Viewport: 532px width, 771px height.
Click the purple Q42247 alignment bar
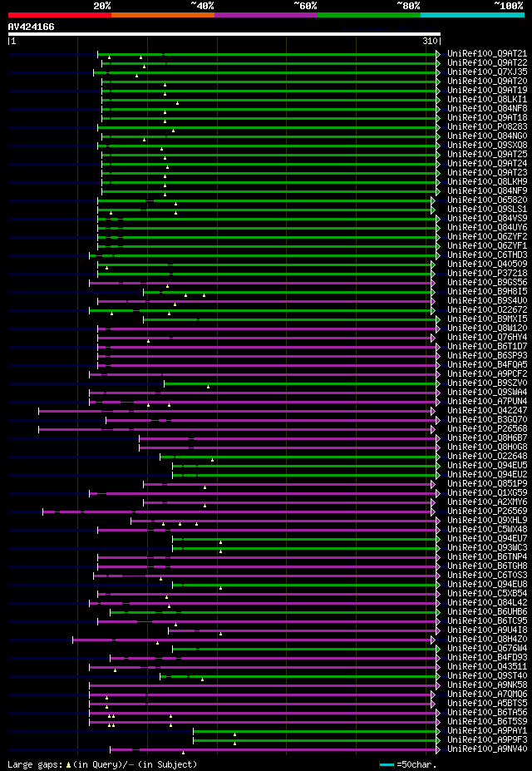pos(234,411)
